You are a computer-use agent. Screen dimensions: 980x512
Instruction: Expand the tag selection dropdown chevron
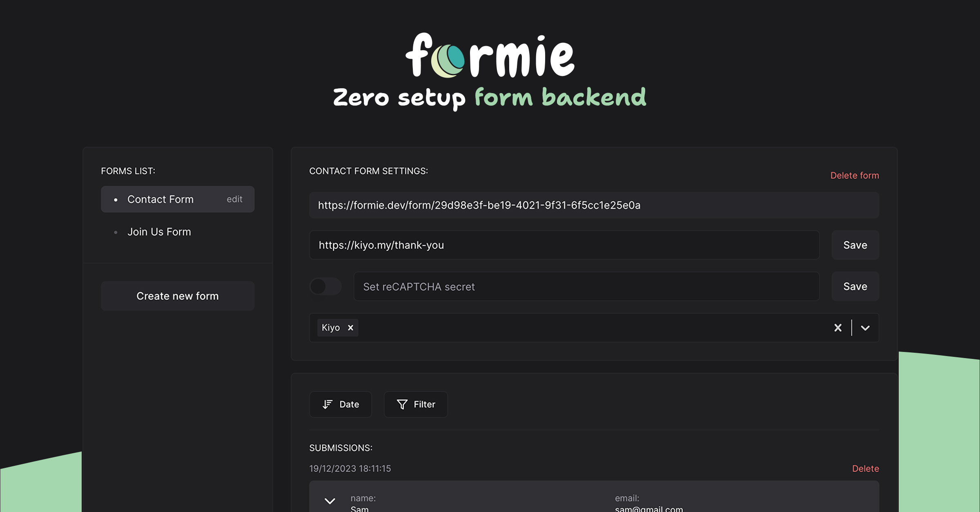tap(865, 328)
